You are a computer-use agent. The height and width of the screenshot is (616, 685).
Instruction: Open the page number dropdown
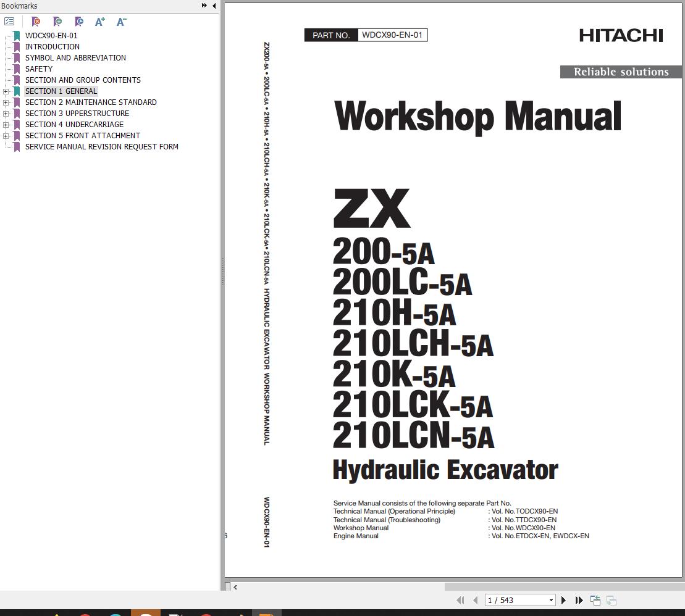(x=551, y=601)
